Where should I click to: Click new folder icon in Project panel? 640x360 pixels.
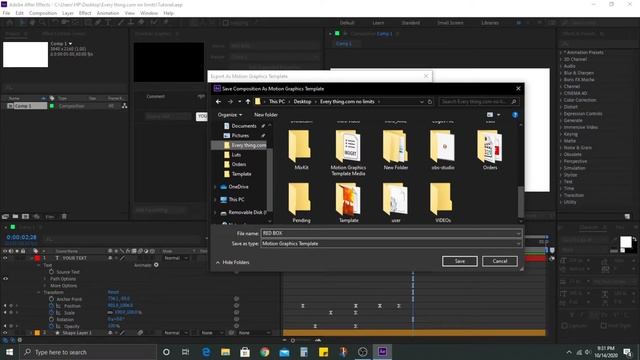[x=15, y=216]
